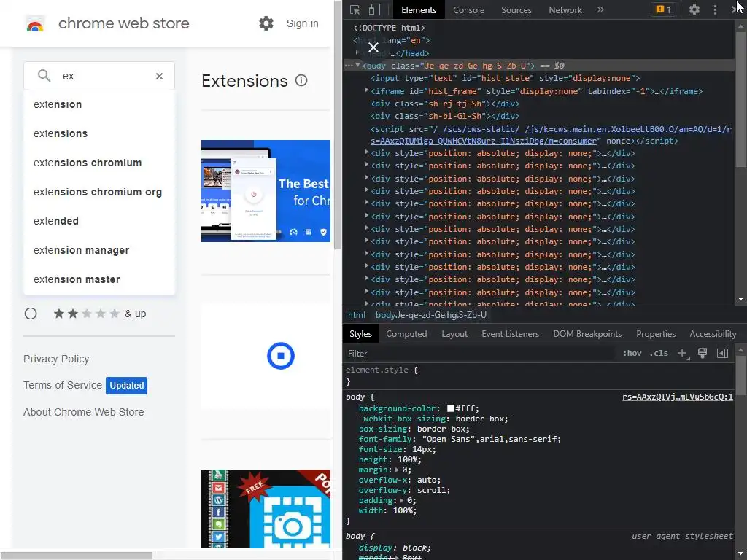The width and height of the screenshot is (747, 560).
Task: Focus the Styles Filter input
Action: tap(480, 354)
